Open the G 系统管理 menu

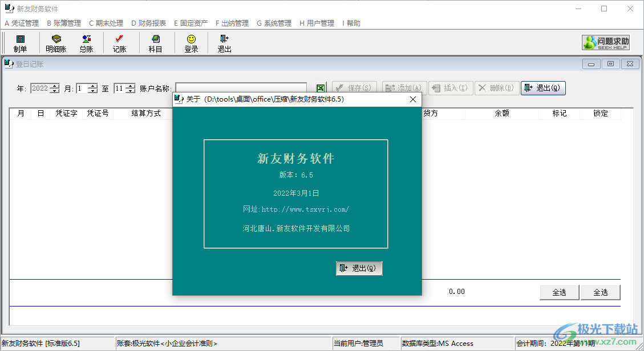(x=274, y=23)
